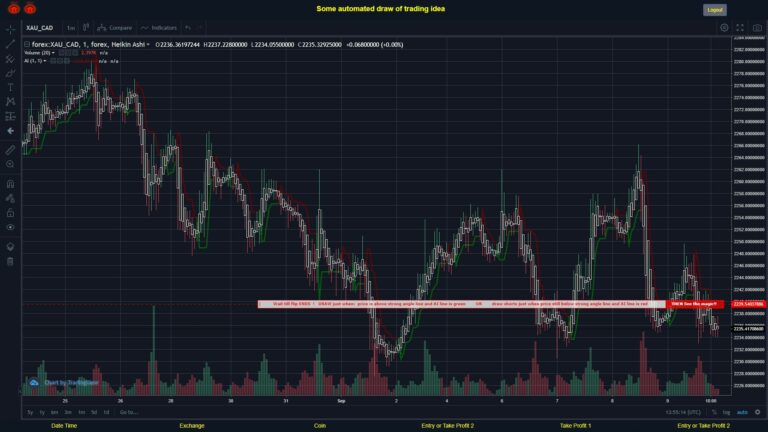The height and width of the screenshot is (432, 768).
Task: Sort by the Exchange column header
Action: 192,426
